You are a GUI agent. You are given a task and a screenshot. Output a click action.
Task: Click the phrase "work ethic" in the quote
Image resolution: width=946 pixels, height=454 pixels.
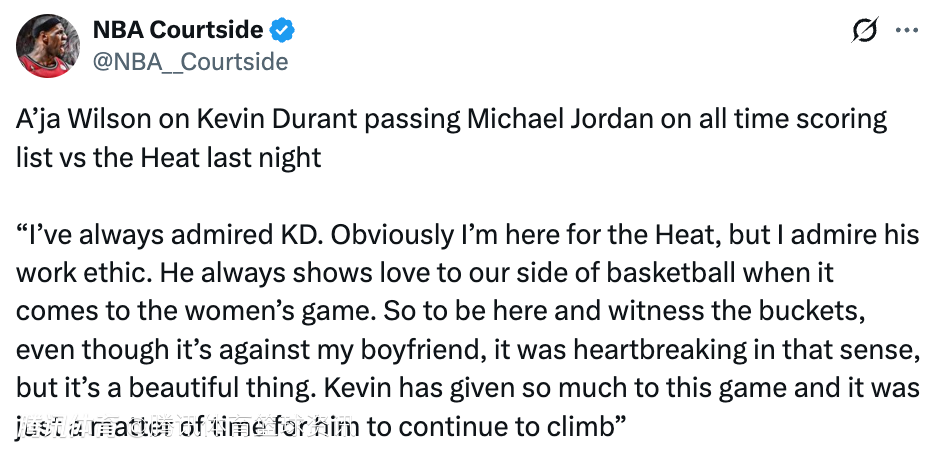pyautogui.click(x=94, y=274)
